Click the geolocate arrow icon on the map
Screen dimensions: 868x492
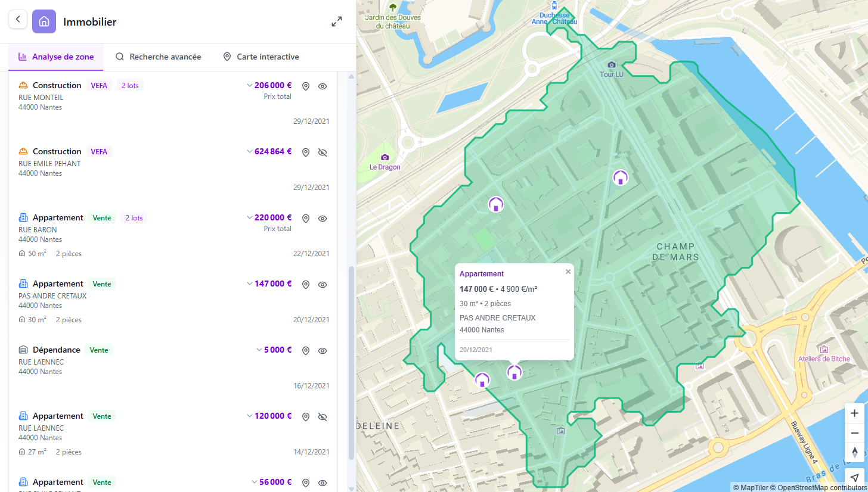pyautogui.click(x=855, y=477)
